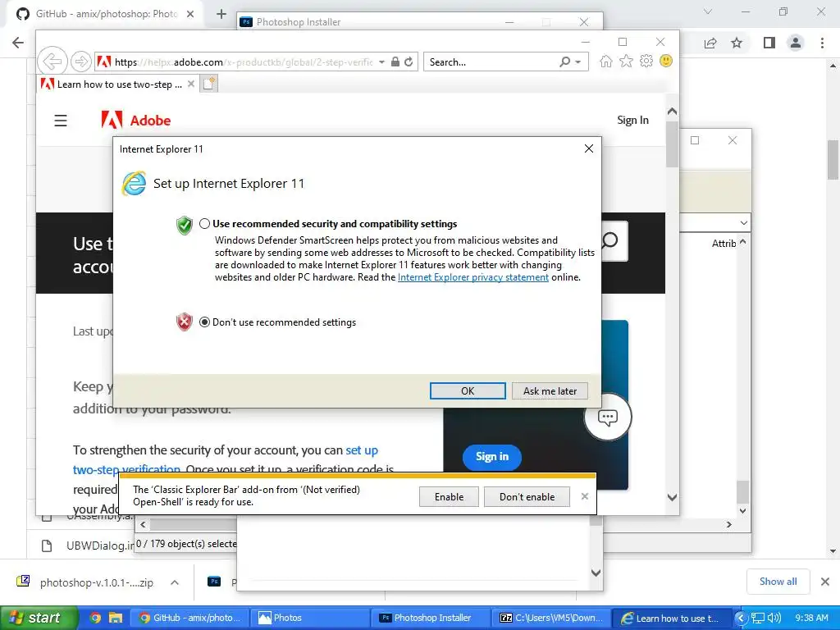
Task: Expand hidden tray icons arrow
Action: [x=741, y=618]
